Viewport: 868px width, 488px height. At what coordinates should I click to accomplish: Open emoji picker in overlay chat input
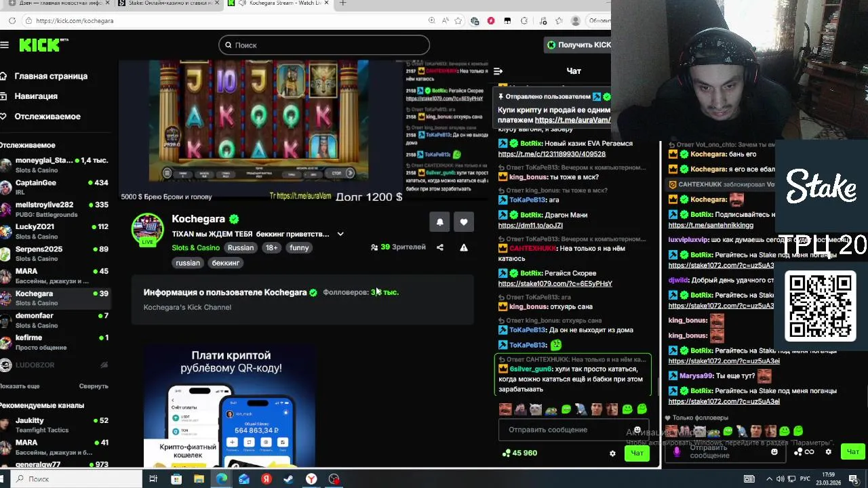click(774, 452)
